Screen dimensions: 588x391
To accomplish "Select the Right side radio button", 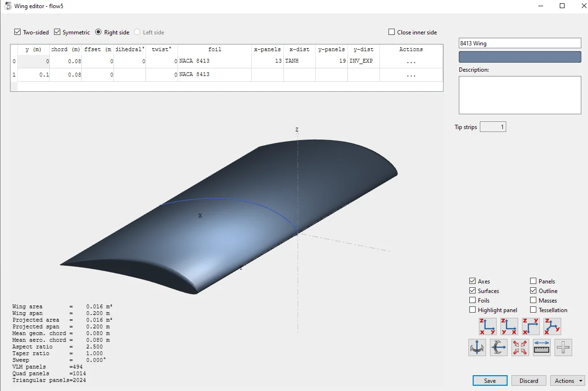I will tap(99, 32).
